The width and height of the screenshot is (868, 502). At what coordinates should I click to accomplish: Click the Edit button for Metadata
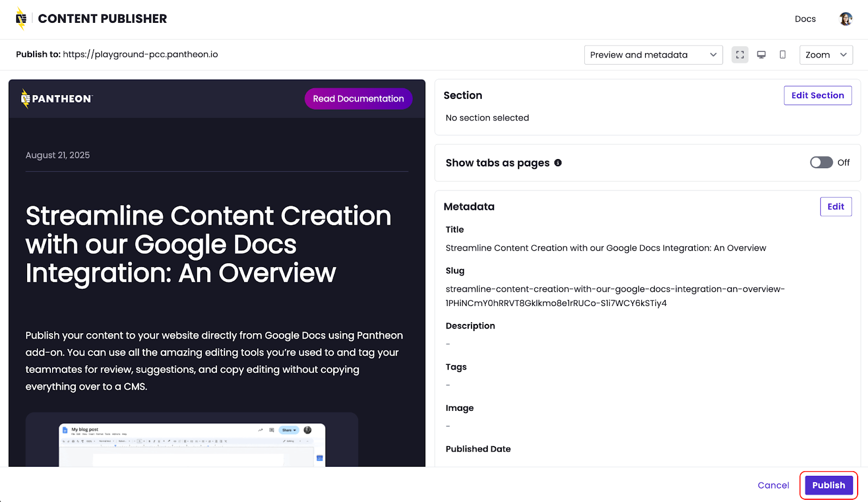835,207
